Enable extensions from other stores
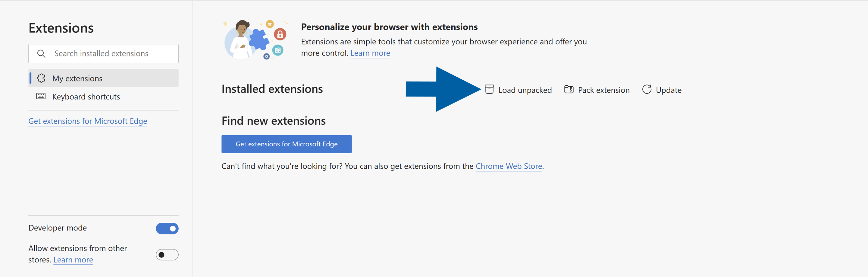 coord(167,255)
